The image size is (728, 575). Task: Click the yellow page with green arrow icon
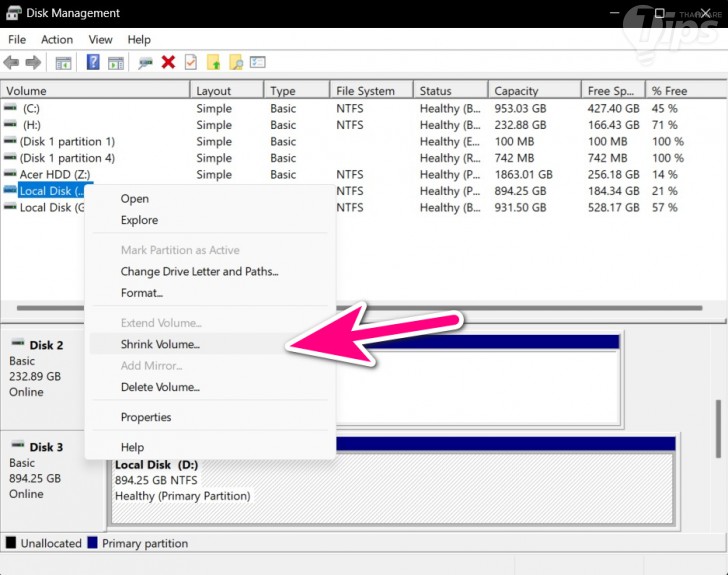tap(214, 62)
